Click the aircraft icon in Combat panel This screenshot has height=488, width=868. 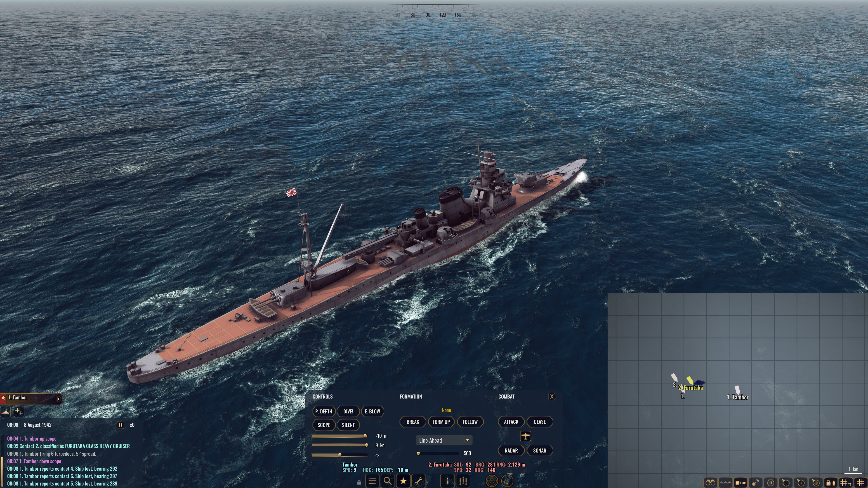(x=526, y=436)
